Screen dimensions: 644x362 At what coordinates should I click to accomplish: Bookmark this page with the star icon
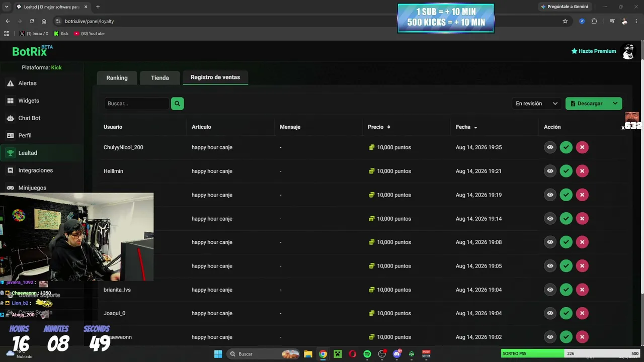[x=565, y=21]
